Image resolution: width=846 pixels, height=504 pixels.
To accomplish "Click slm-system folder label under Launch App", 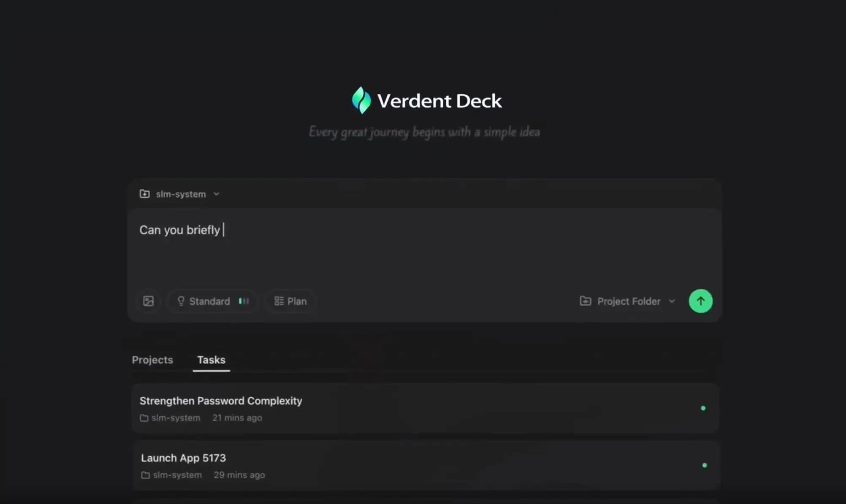I will pyautogui.click(x=177, y=475).
